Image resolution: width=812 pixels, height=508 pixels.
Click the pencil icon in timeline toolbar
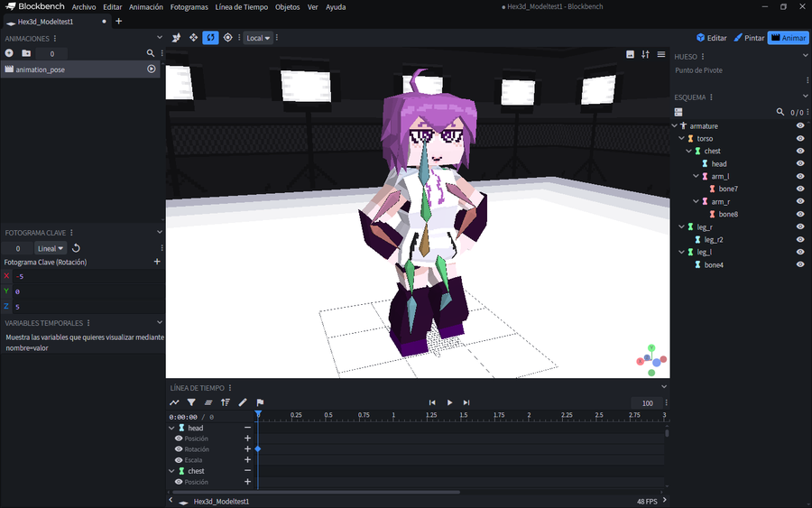pyautogui.click(x=243, y=402)
